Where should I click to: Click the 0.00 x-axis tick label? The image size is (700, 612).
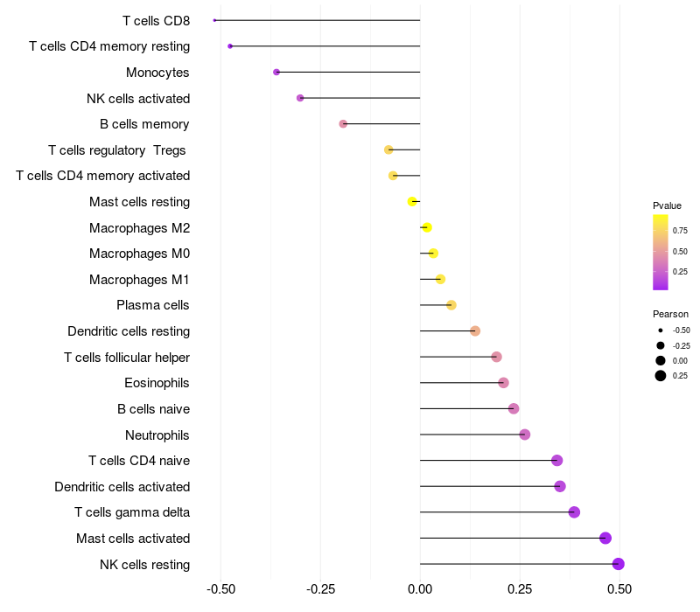[420, 588]
